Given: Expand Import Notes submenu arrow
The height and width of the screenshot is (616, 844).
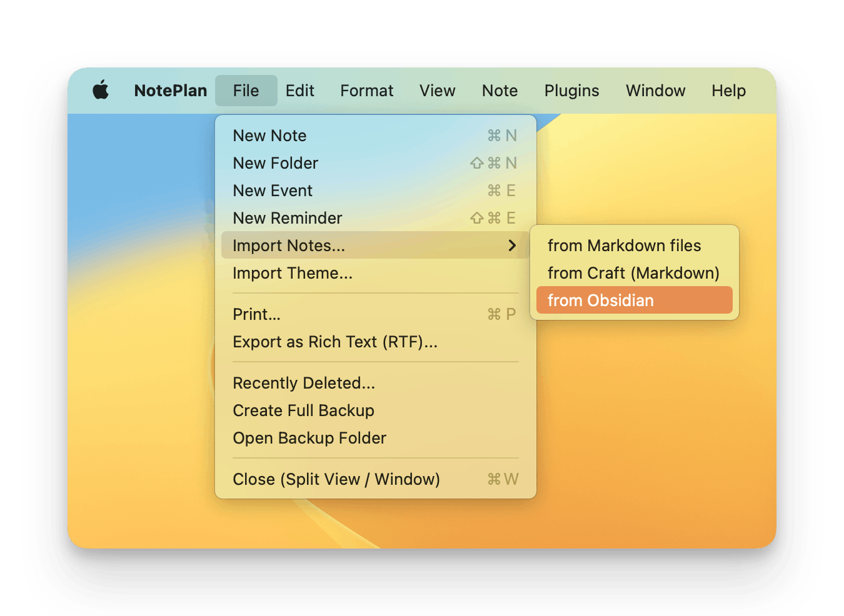Looking at the screenshot, I should (x=512, y=246).
